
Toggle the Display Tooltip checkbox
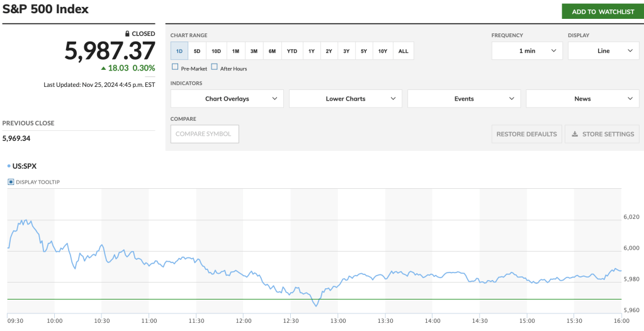pos(11,182)
